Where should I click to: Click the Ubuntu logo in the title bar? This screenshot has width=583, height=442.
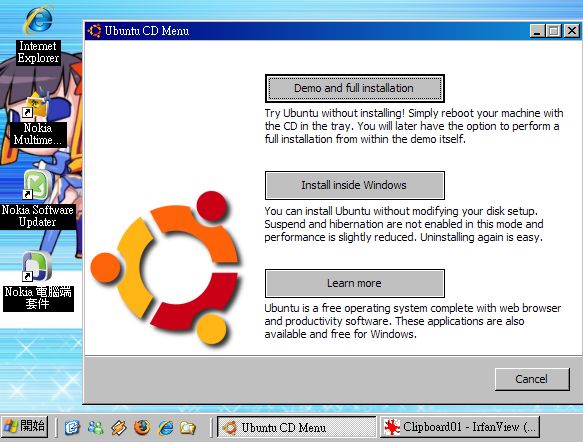click(x=94, y=31)
